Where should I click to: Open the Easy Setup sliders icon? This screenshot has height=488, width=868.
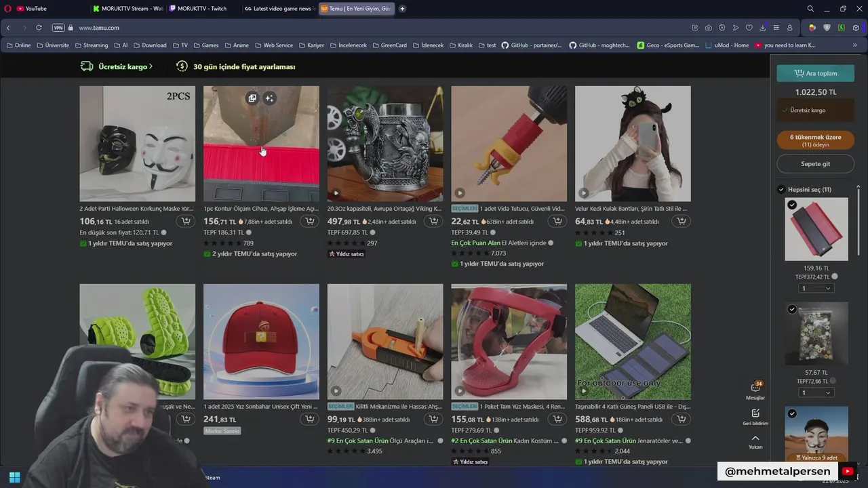coord(776,28)
